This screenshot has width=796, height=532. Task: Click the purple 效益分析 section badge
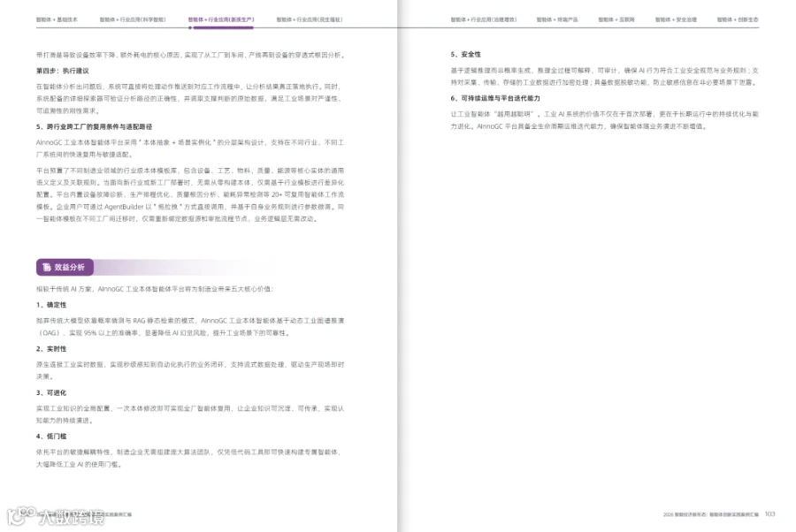[x=65, y=267]
